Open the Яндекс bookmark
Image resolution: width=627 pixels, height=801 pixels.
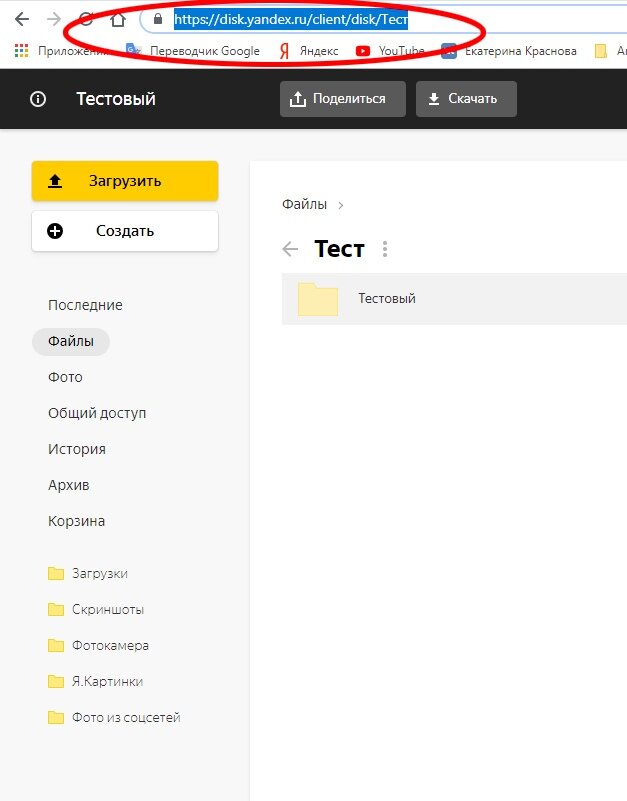click(x=309, y=51)
